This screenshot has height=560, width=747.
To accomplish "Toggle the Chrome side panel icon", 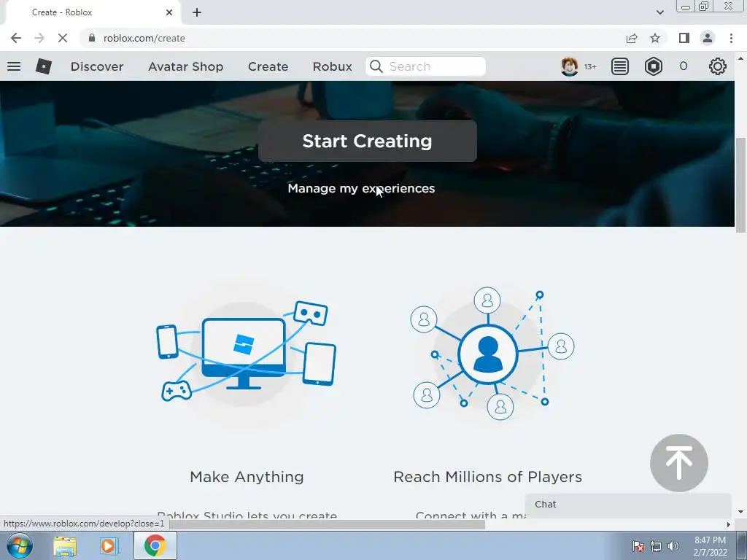I will pos(684,38).
